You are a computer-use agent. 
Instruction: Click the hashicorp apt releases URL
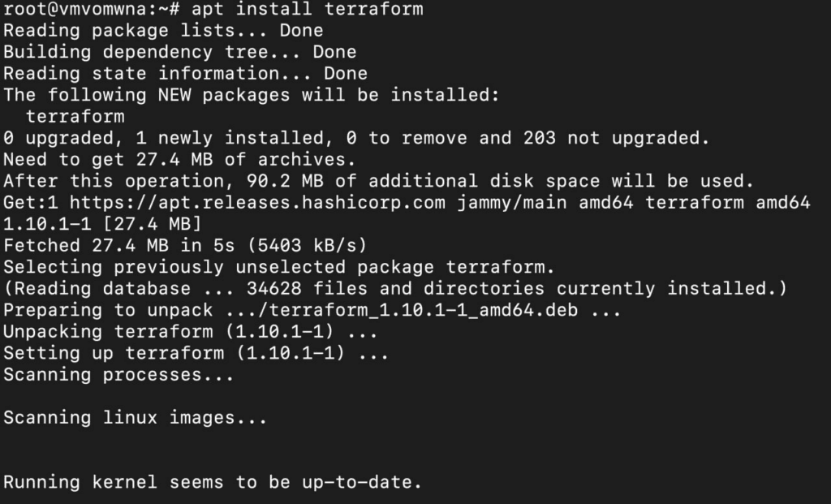pos(257,203)
